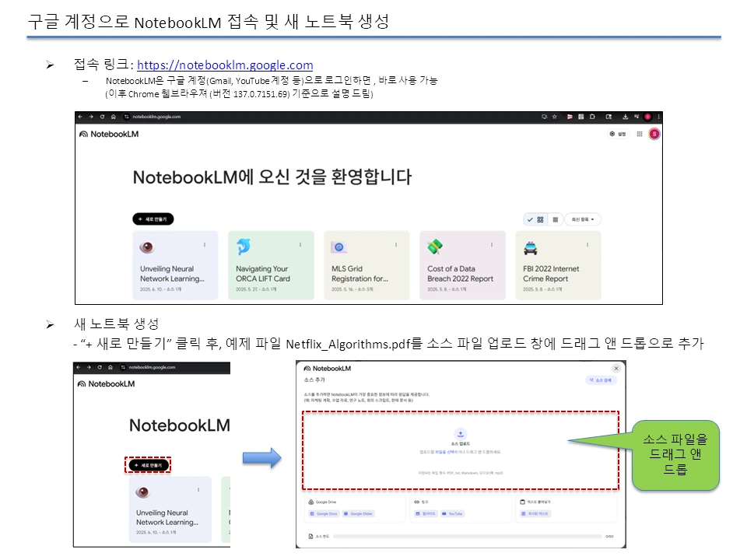The width and height of the screenshot is (747, 560).
Task: Click browser back arrow in the small cropped screenshot
Action: tap(78, 367)
